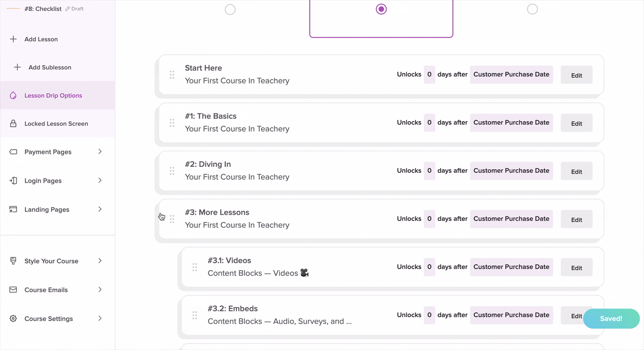The image size is (644, 350).
Task: Click Add Sublesson in the sidebar
Action: (50, 67)
